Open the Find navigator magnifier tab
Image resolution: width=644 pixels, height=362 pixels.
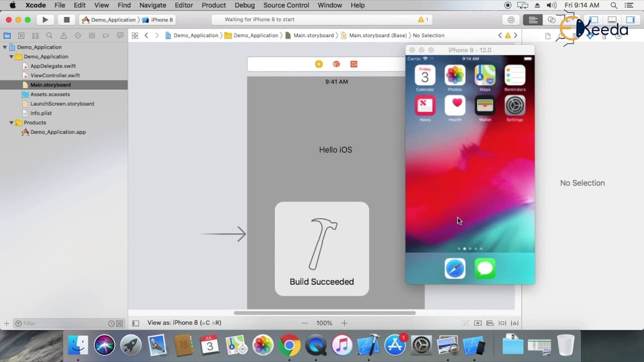pos(49,36)
